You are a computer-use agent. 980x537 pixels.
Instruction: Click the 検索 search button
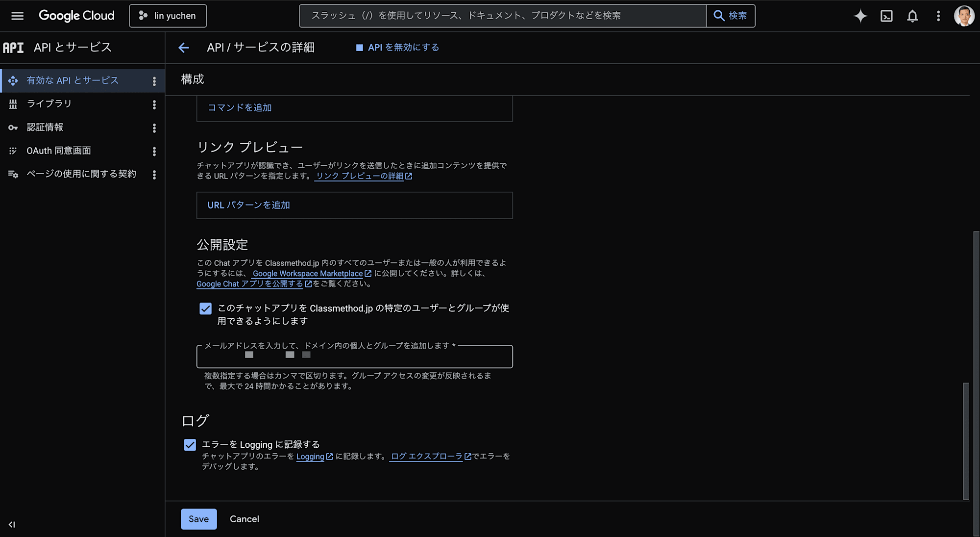tap(731, 16)
